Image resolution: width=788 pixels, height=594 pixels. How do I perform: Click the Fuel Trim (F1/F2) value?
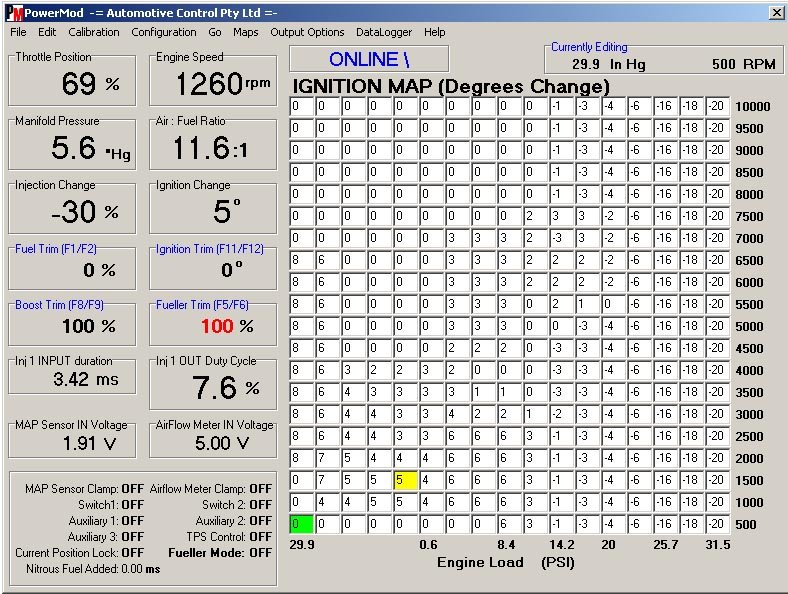point(99,270)
